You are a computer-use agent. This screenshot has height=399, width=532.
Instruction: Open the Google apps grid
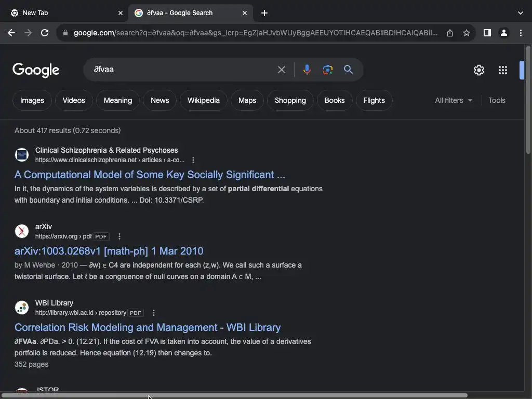[503, 70]
